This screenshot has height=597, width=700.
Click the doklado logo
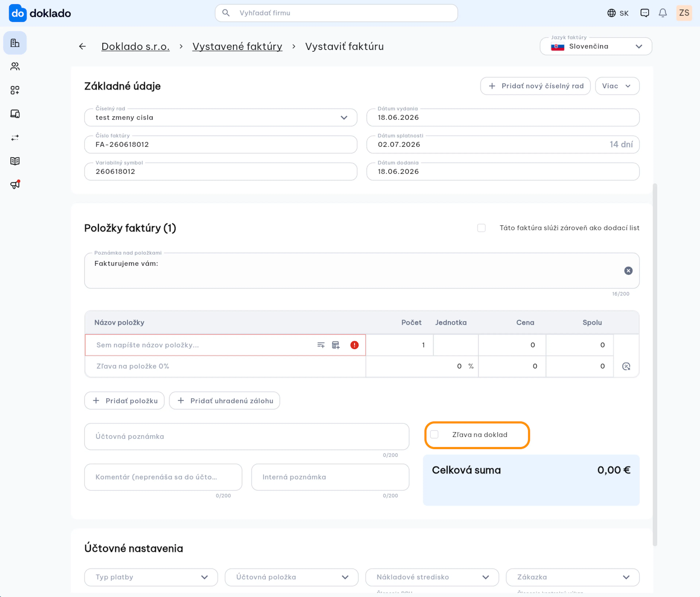[x=40, y=13]
